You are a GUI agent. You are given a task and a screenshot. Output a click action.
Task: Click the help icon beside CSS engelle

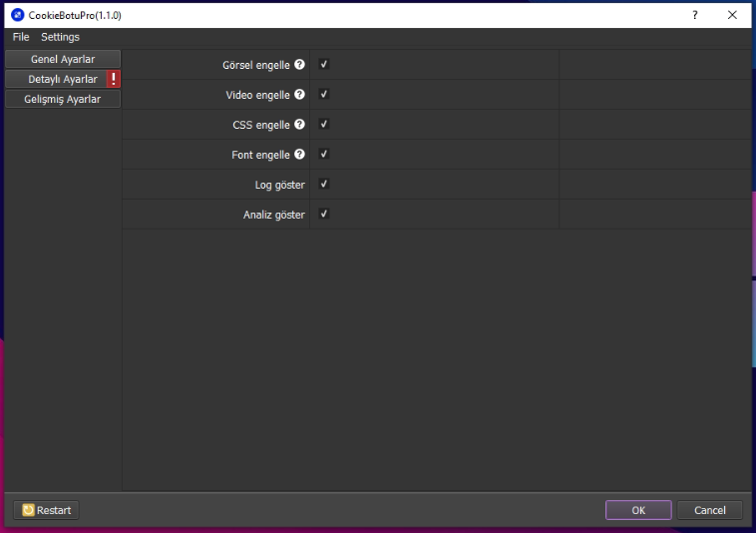[299, 125]
